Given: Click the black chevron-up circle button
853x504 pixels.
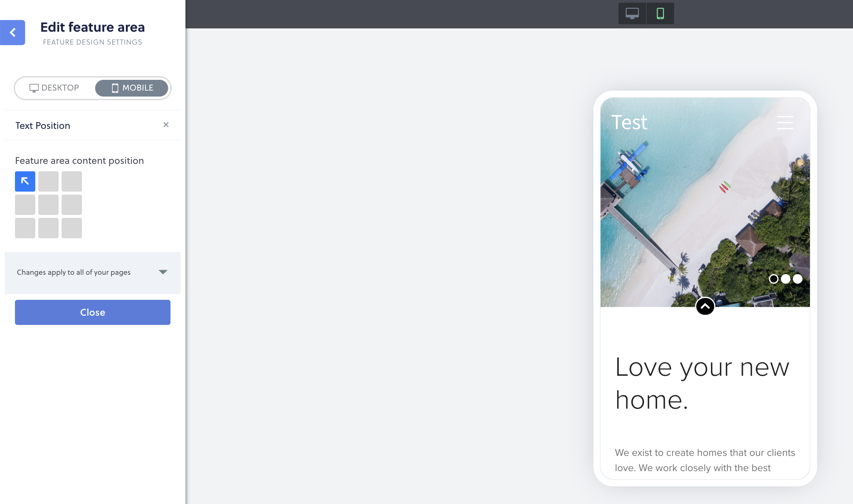Looking at the screenshot, I should [x=705, y=306].
